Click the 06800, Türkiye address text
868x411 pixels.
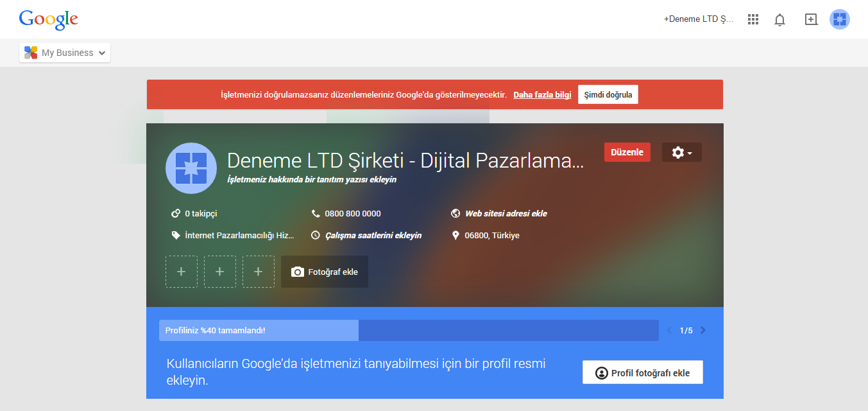tap(492, 235)
